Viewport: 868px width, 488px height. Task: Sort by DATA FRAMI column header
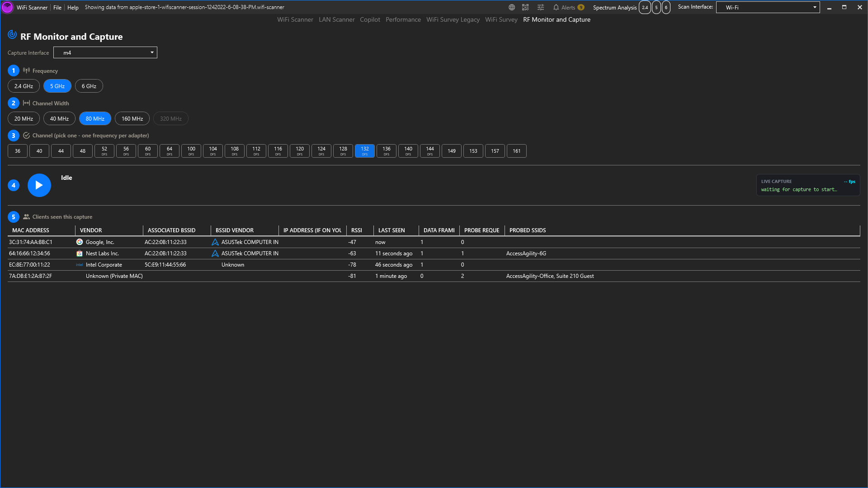pyautogui.click(x=439, y=230)
